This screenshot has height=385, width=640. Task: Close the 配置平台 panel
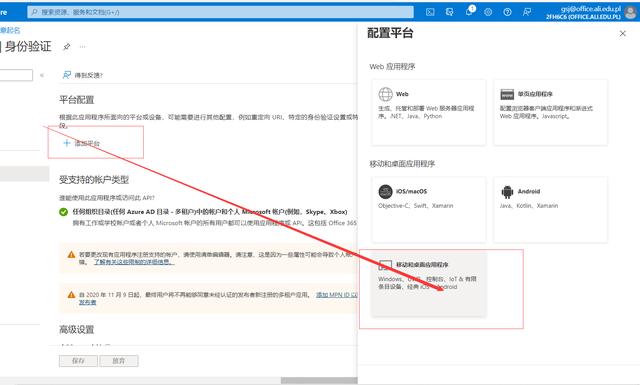tap(622, 33)
